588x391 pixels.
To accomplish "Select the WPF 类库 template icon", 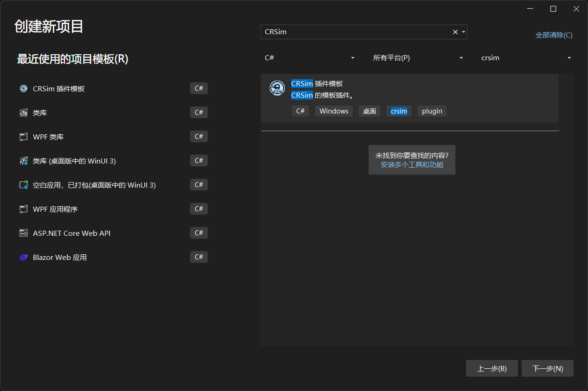I will 24,137.
